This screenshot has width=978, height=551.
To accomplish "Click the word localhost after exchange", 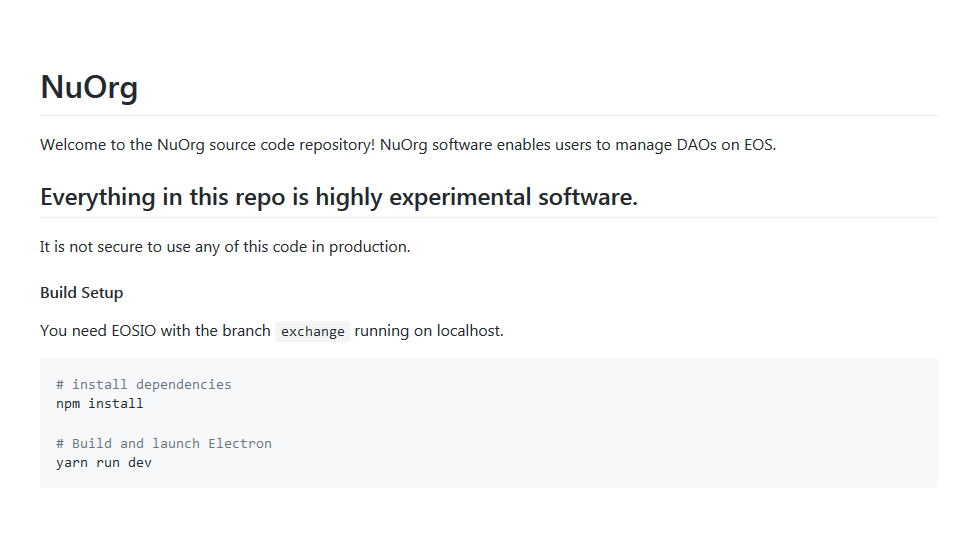I will (470, 331).
